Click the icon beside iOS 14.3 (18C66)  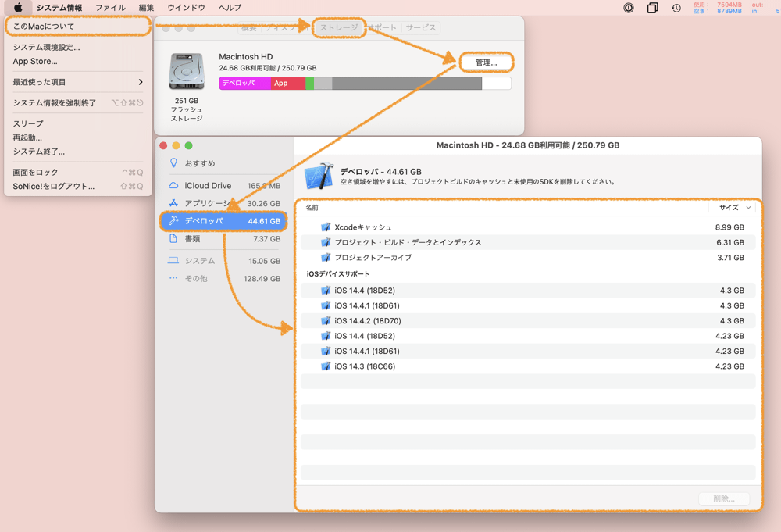coord(326,366)
